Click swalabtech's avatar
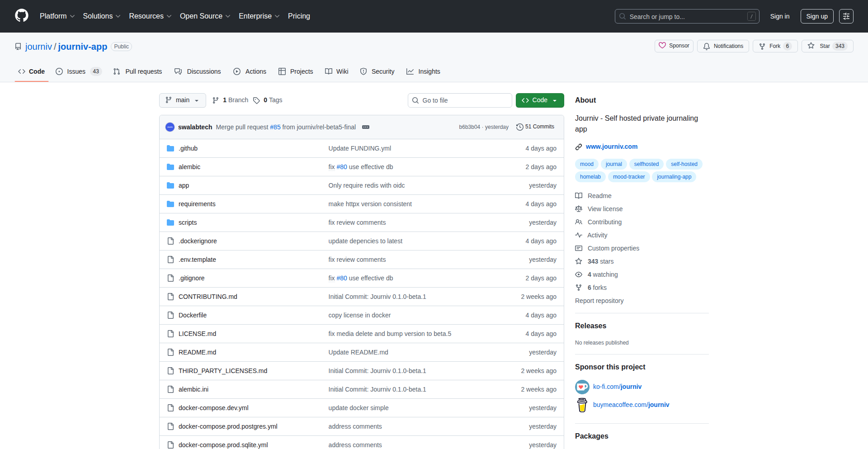868x449 pixels. pyautogui.click(x=170, y=127)
